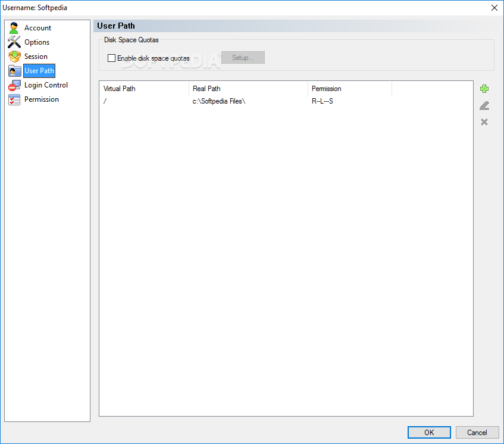Image resolution: width=504 pixels, height=444 pixels.
Task: Click the c:\Softpedia Files\ real path
Action: pyautogui.click(x=218, y=101)
